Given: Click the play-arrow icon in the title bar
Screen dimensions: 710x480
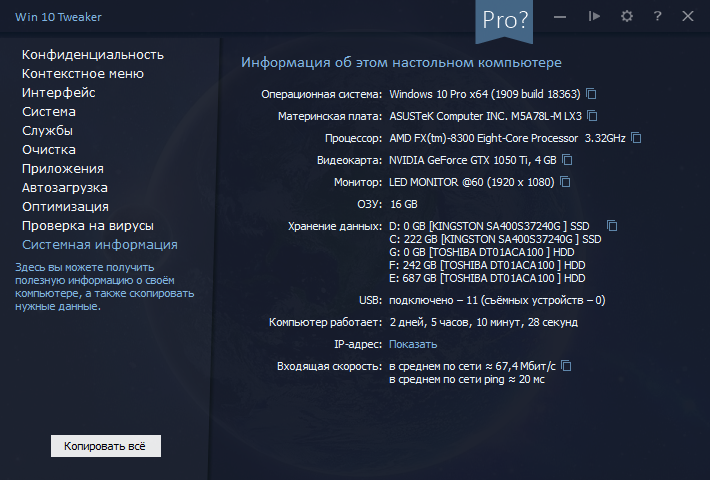Looking at the screenshot, I should (594, 17).
